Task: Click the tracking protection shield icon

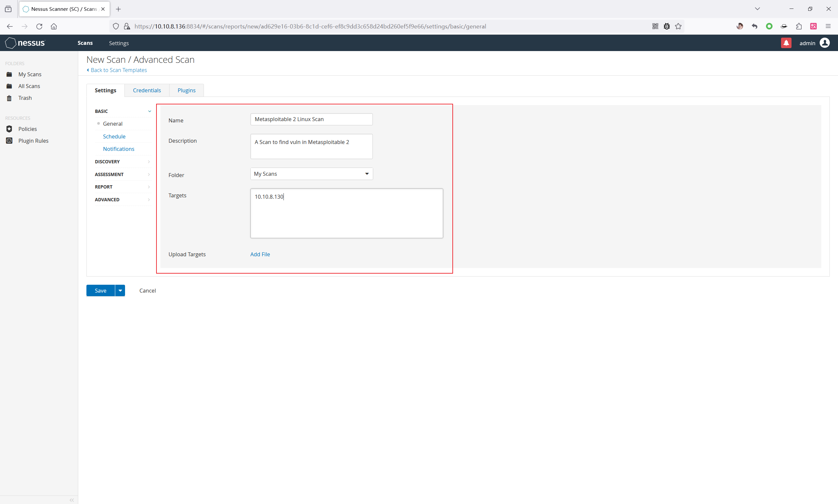Action: (116, 27)
